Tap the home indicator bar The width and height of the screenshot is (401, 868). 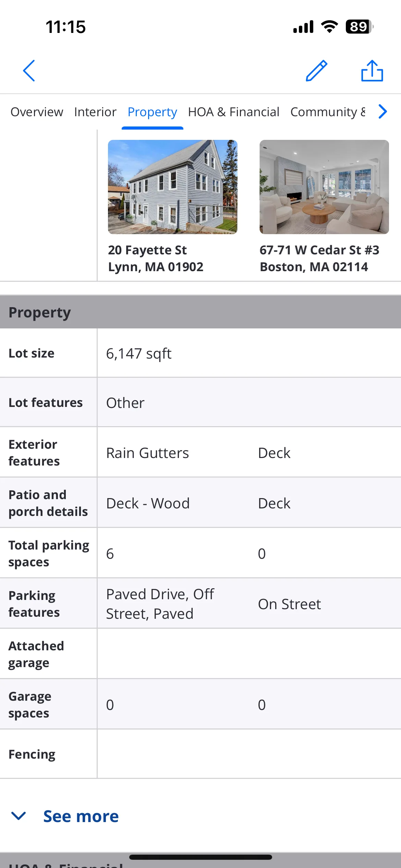200,857
